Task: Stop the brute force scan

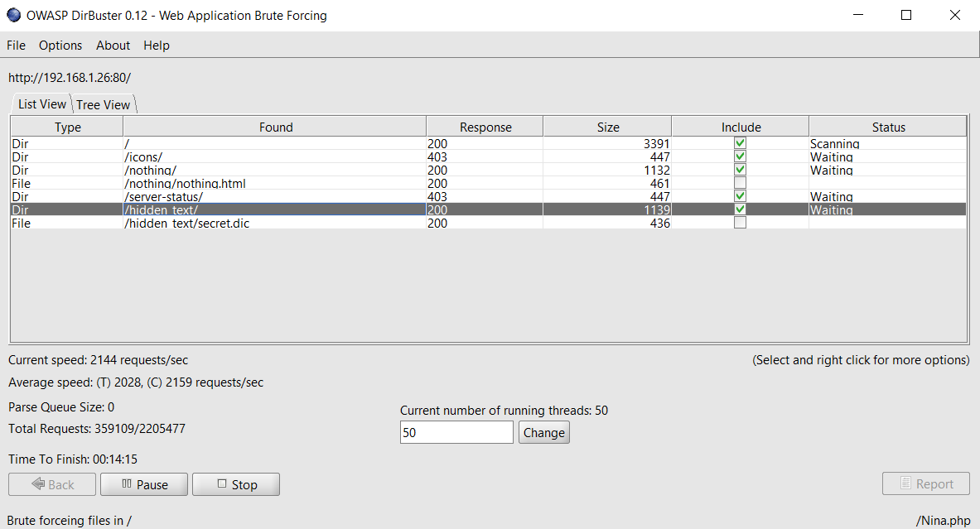Action: (x=236, y=484)
